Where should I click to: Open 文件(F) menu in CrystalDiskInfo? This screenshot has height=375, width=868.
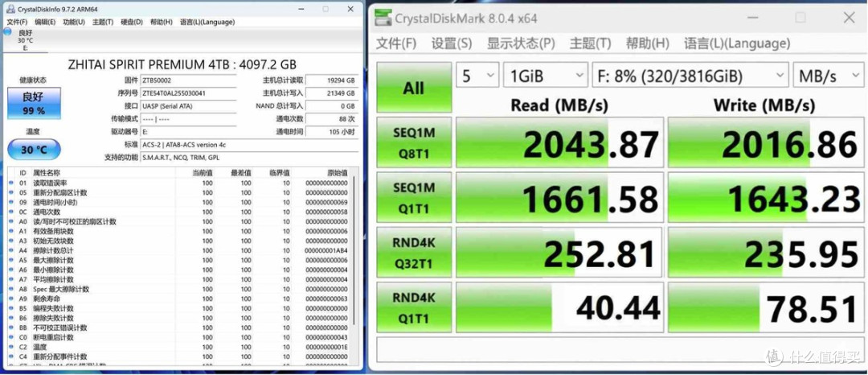click(x=17, y=23)
